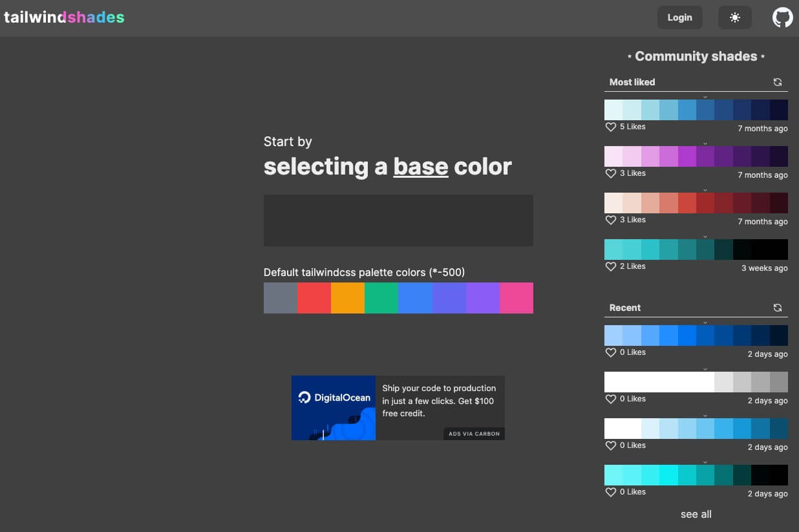This screenshot has width=799, height=532.
Task: Select the gray default palette color
Action: click(281, 298)
